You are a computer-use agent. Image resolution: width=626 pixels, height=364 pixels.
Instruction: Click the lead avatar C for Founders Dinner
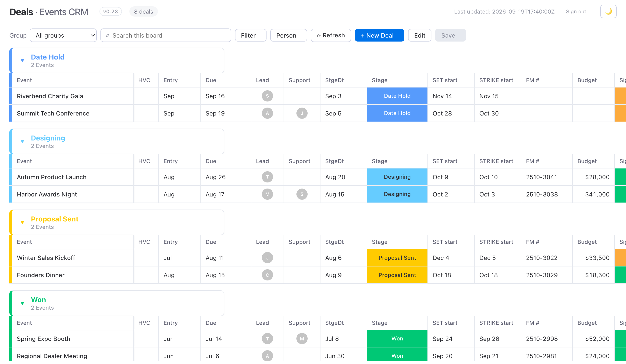[x=267, y=275]
